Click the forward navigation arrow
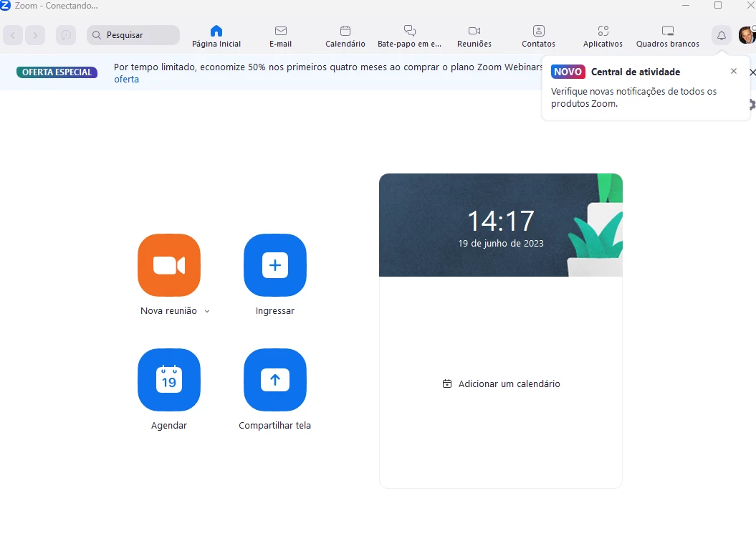 coord(35,35)
